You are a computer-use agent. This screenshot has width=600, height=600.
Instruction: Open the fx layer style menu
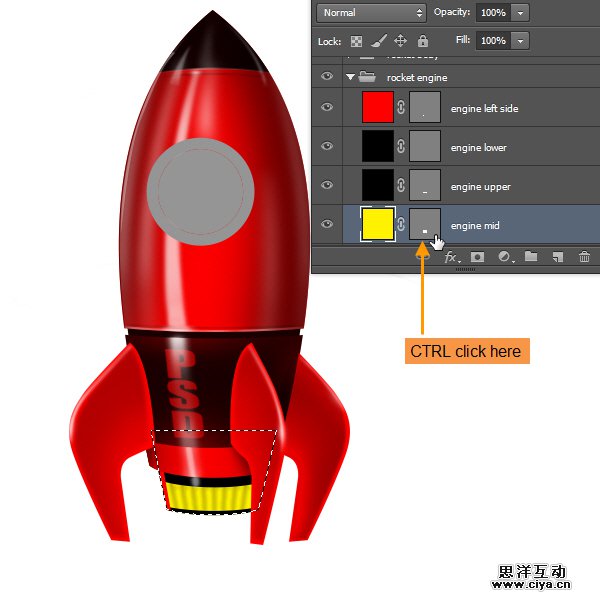pyautogui.click(x=452, y=257)
